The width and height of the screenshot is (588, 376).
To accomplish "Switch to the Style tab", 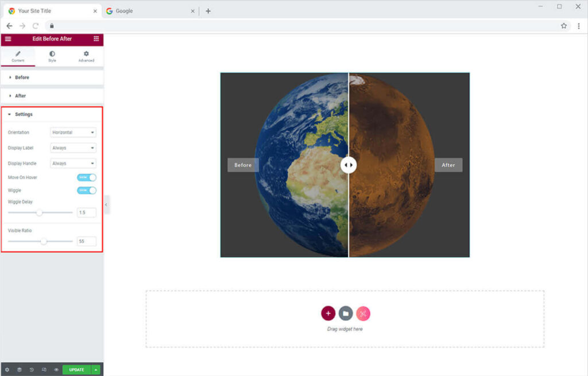I will [52, 56].
